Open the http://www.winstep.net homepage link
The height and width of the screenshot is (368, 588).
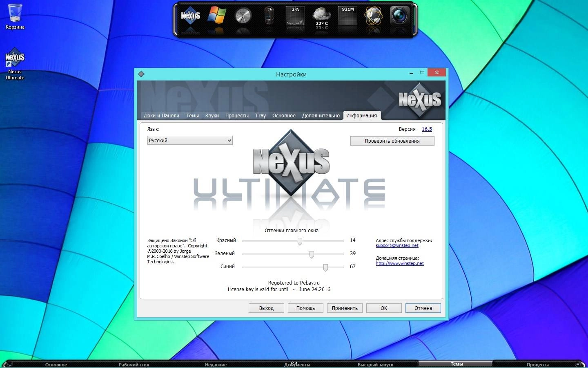click(400, 263)
